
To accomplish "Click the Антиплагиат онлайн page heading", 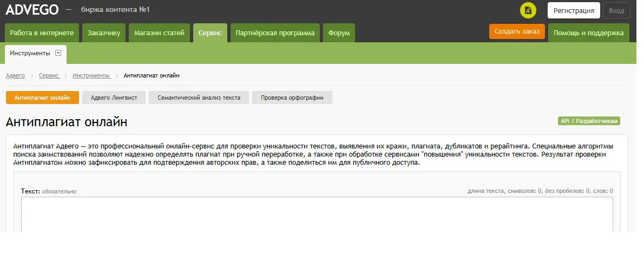I will coord(67,122).
